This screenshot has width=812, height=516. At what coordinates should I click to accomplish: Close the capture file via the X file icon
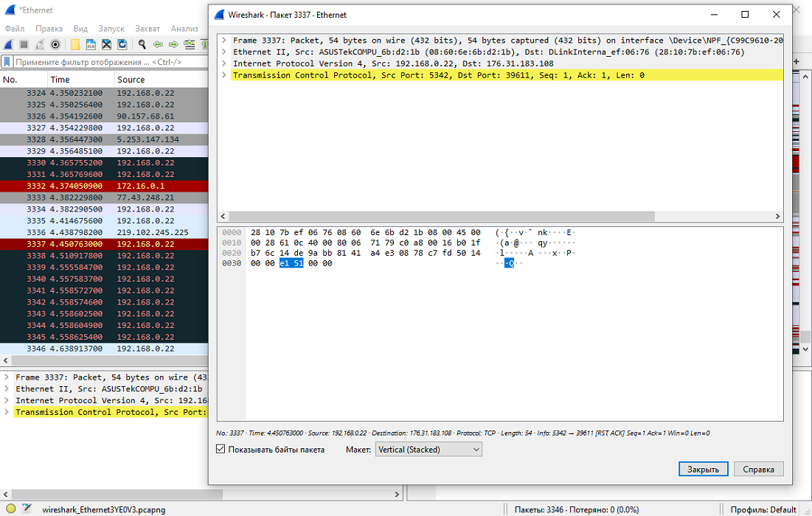[x=106, y=44]
